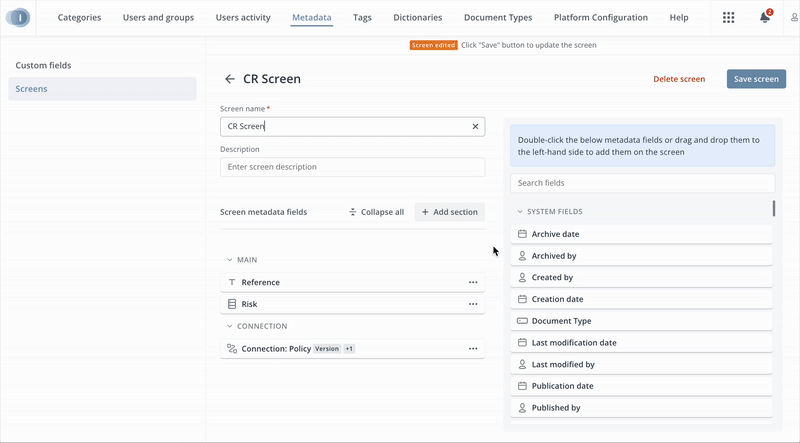Open the three-dot menu for Risk

point(473,304)
